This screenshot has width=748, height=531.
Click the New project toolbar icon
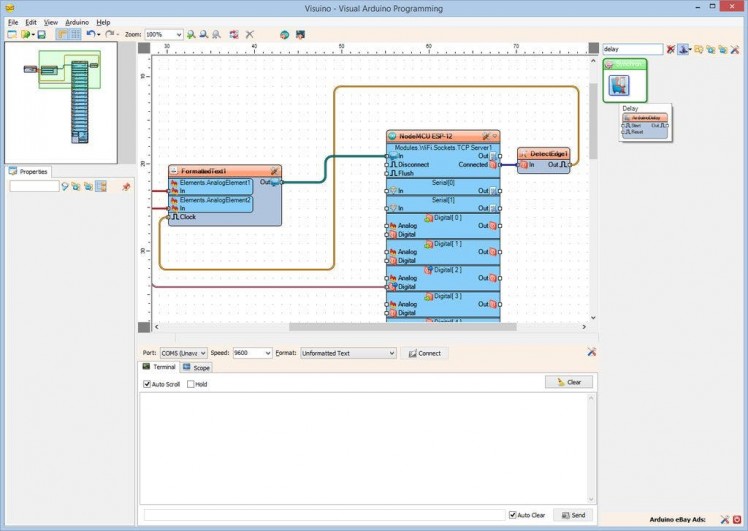tap(12, 34)
